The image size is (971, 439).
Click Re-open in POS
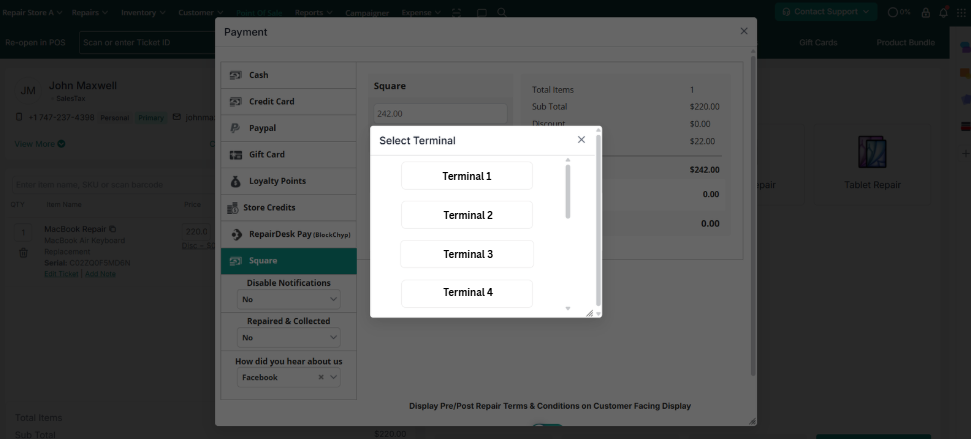(x=35, y=43)
